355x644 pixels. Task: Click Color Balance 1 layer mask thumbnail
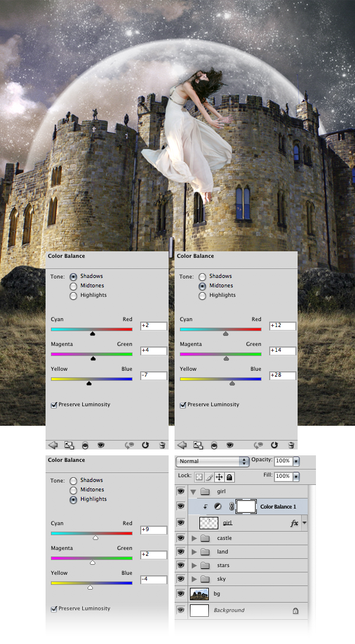tap(247, 506)
